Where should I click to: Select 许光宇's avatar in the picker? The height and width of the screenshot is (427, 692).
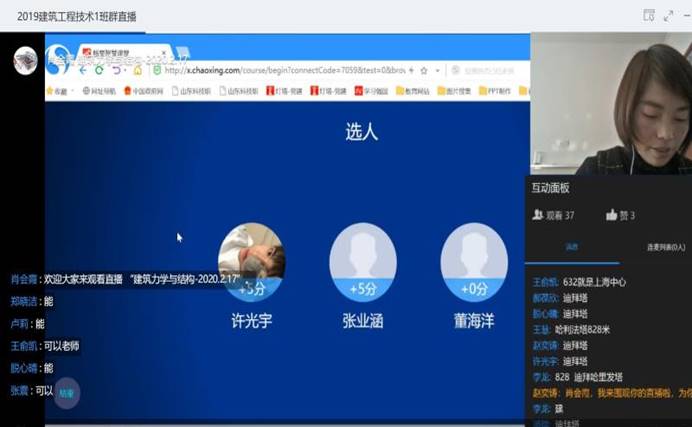251,255
